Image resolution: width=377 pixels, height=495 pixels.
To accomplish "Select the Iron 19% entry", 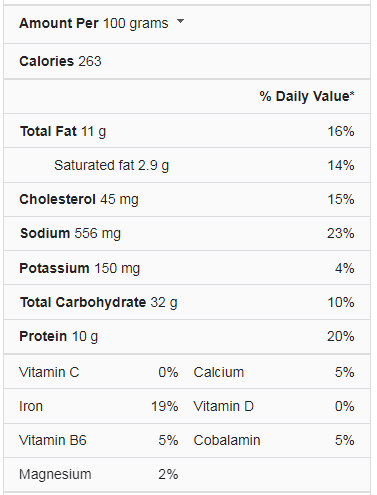I will (99, 406).
